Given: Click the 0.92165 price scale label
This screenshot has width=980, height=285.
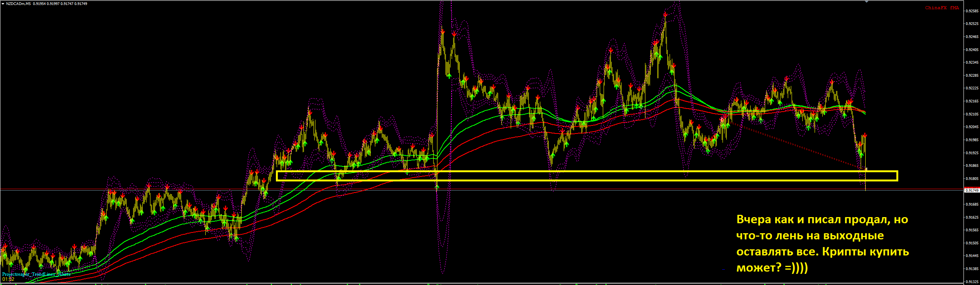Looking at the screenshot, I should pyautogui.click(x=972, y=101).
